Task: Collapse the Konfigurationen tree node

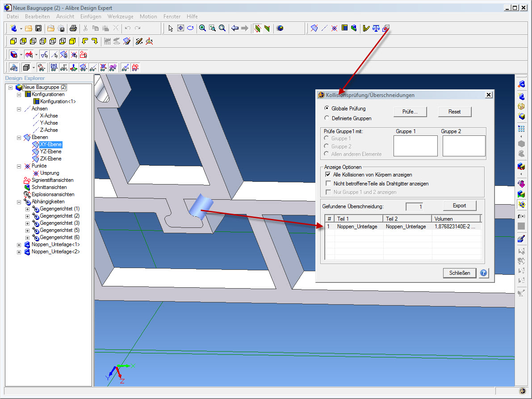Action: click(19, 95)
